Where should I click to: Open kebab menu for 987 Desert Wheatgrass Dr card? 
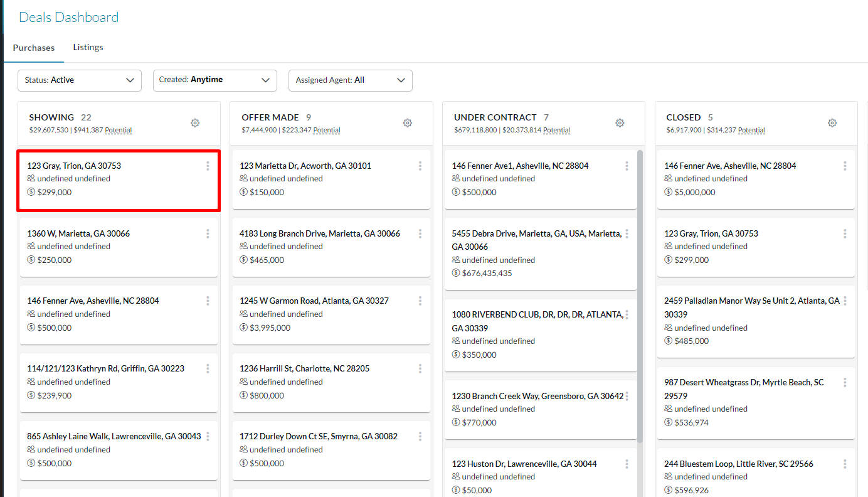tap(845, 382)
